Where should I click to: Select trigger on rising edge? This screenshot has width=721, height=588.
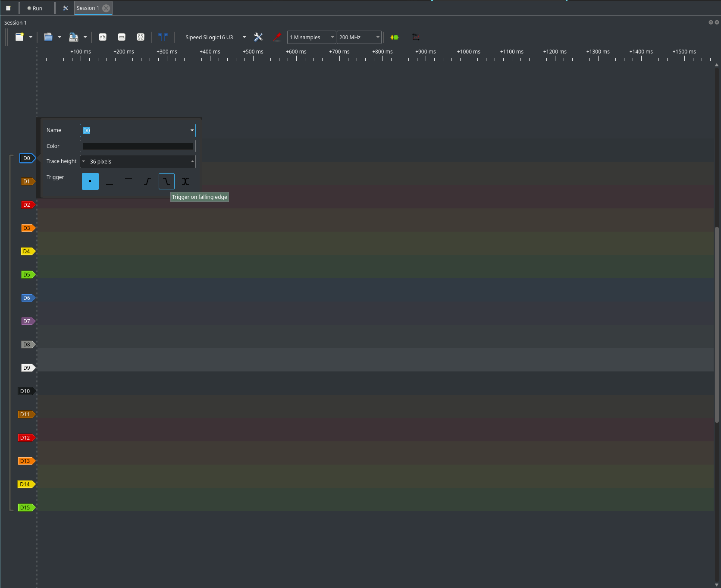point(147,182)
